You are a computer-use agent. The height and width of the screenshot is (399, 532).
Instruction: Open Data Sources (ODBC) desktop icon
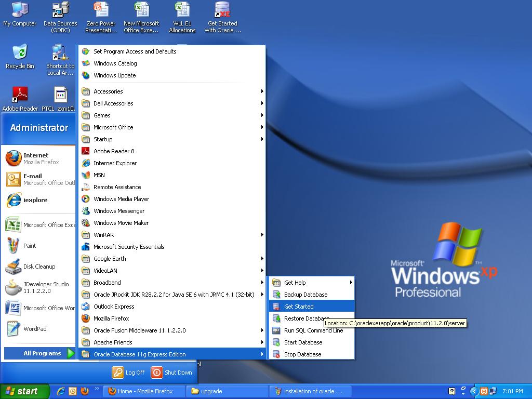click(60, 17)
